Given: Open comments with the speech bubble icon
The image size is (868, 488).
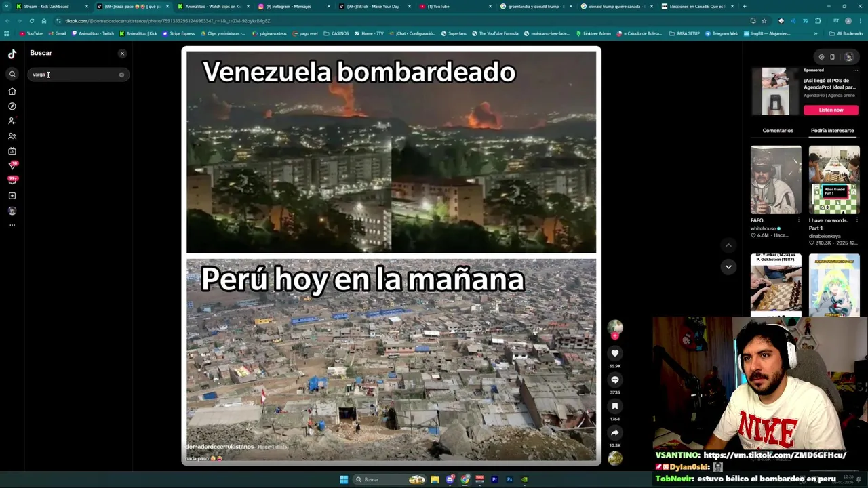Looking at the screenshot, I should click(x=615, y=380).
